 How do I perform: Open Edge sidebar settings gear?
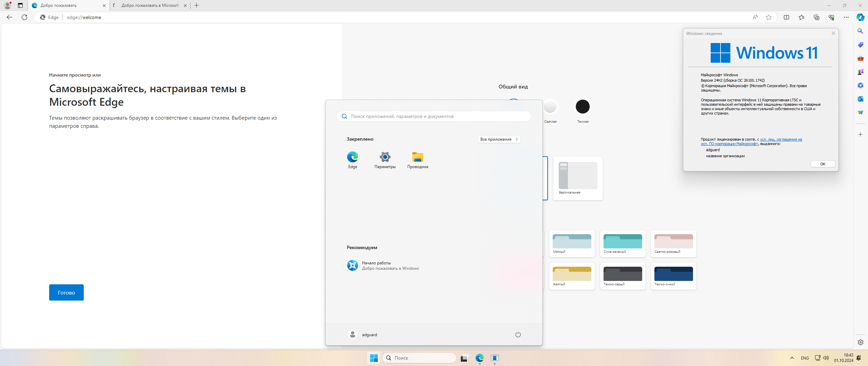[860, 342]
